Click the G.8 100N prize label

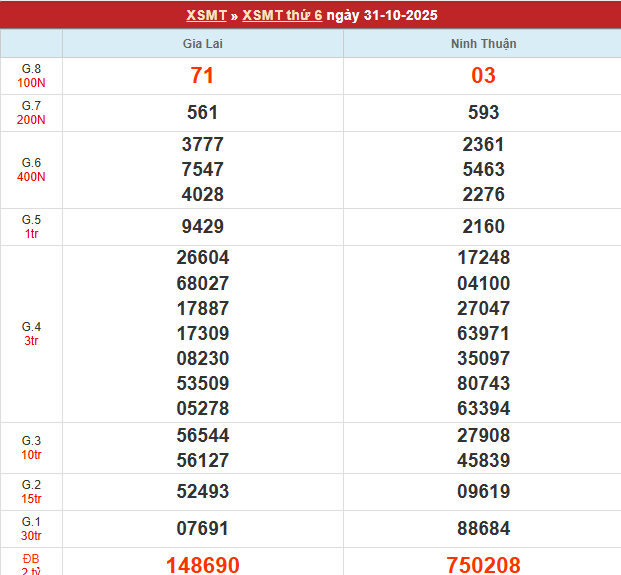pos(31,76)
